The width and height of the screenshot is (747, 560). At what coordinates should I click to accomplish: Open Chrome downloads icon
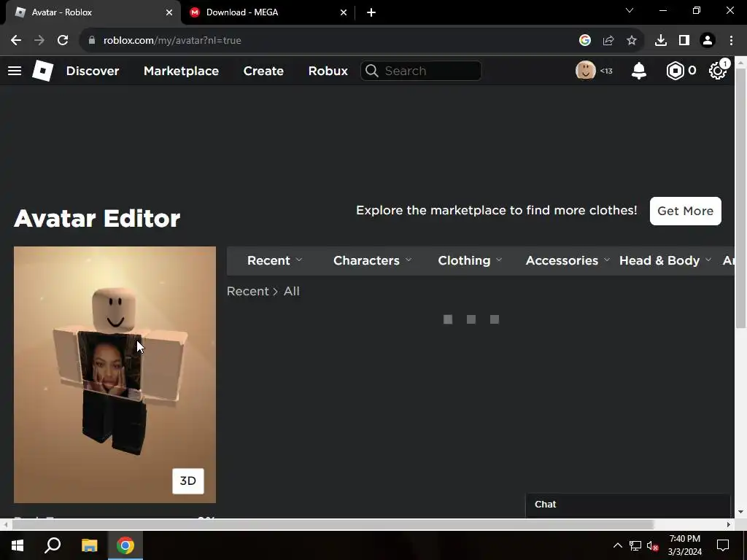point(661,41)
